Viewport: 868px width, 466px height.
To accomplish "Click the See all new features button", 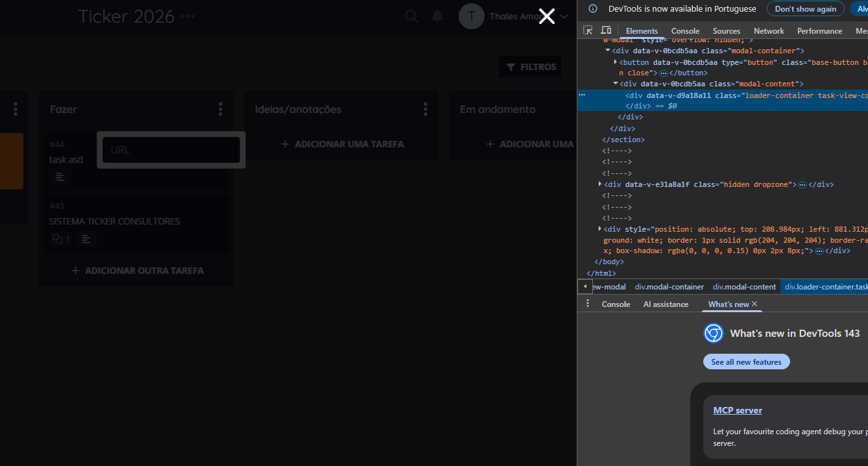I will pyautogui.click(x=746, y=362).
